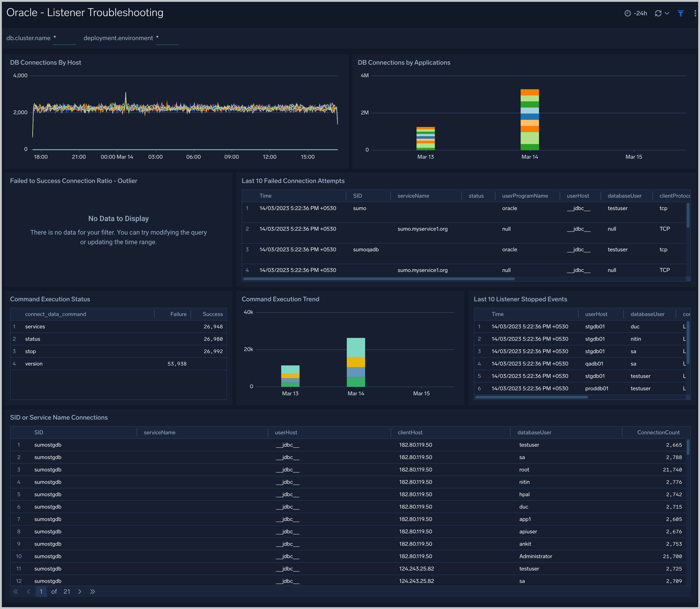Click the 'version' failure count 53,938

(177, 364)
